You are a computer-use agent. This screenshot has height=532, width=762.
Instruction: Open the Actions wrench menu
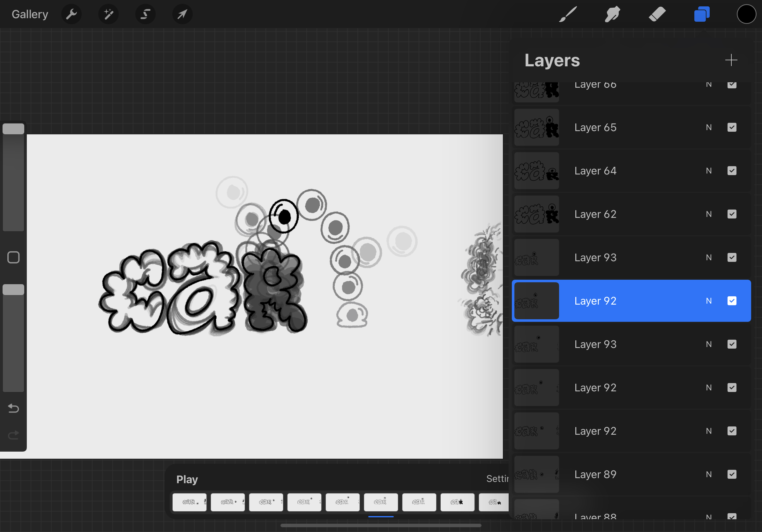tap(71, 14)
